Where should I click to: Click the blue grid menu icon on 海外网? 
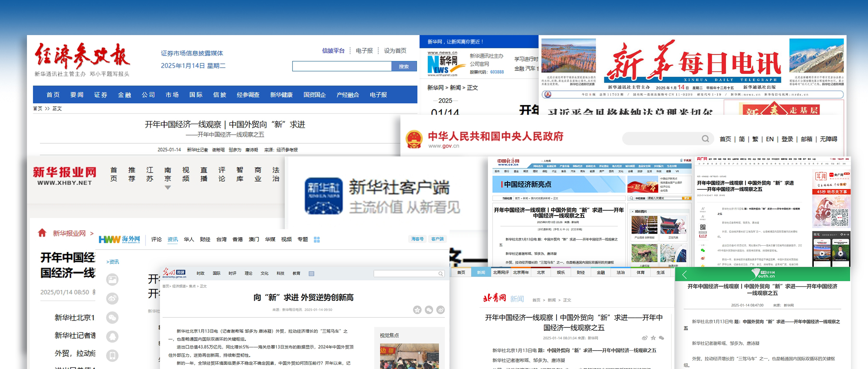(x=317, y=239)
